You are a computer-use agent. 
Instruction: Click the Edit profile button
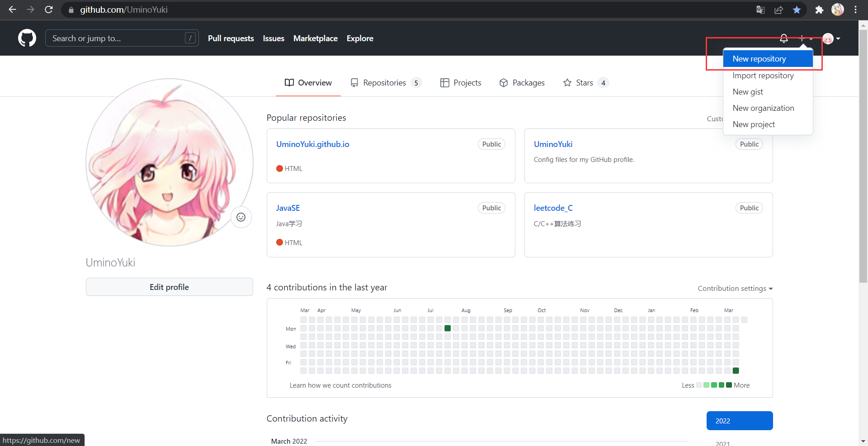[x=169, y=287]
